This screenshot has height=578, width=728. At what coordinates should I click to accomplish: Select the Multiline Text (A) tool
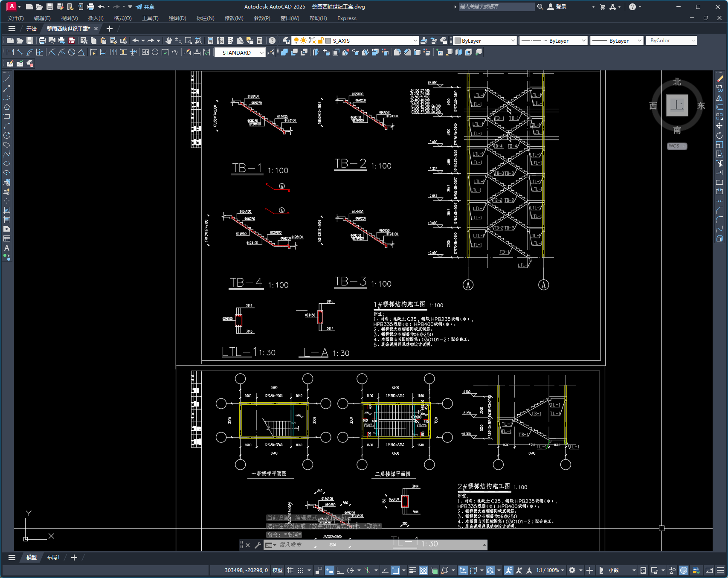click(7, 248)
